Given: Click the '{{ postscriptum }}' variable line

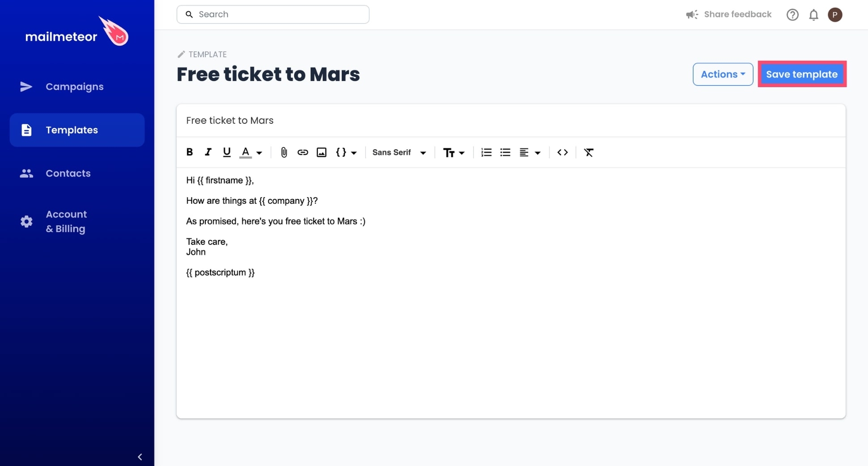Looking at the screenshot, I should (220, 273).
